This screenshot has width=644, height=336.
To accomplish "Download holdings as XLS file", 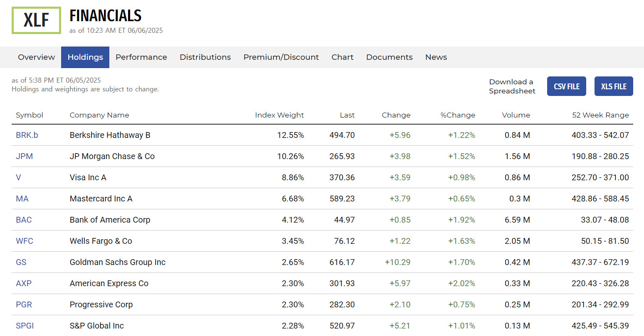I will click(614, 86).
